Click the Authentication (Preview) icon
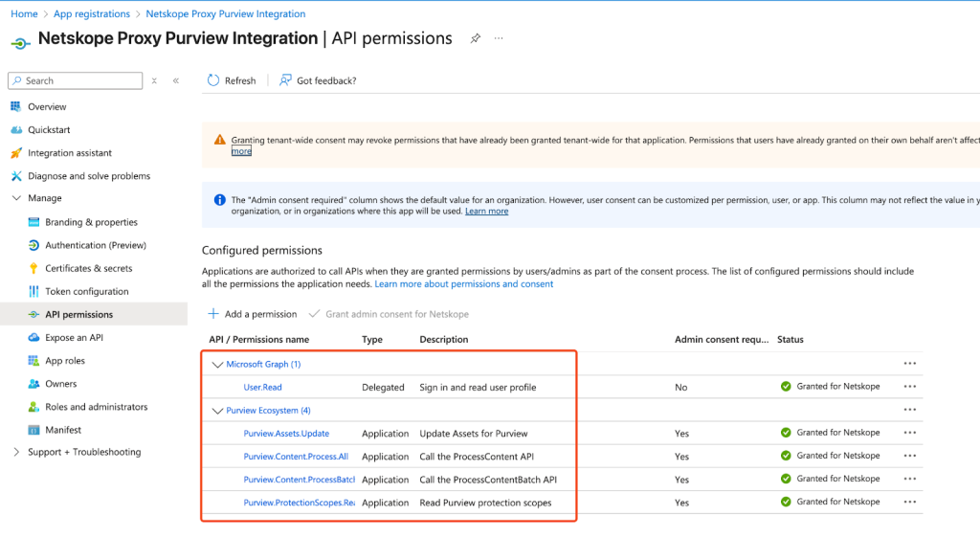980x538 pixels. pyautogui.click(x=33, y=246)
